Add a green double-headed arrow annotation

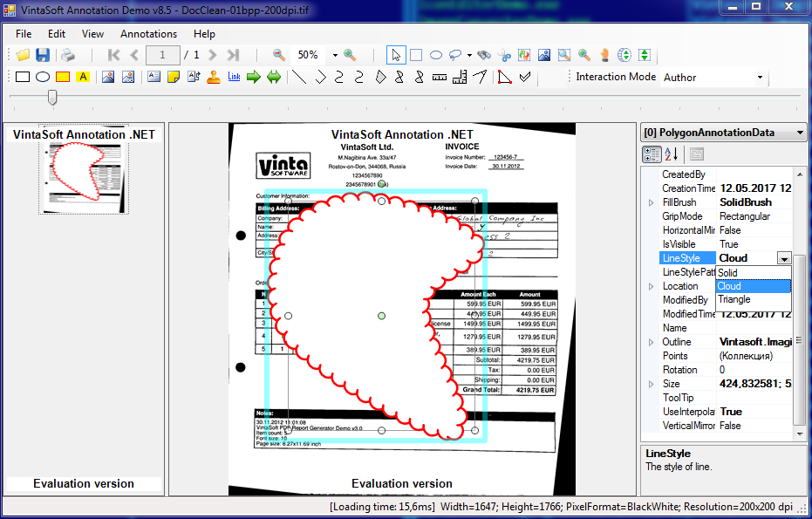tap(274, 77)
